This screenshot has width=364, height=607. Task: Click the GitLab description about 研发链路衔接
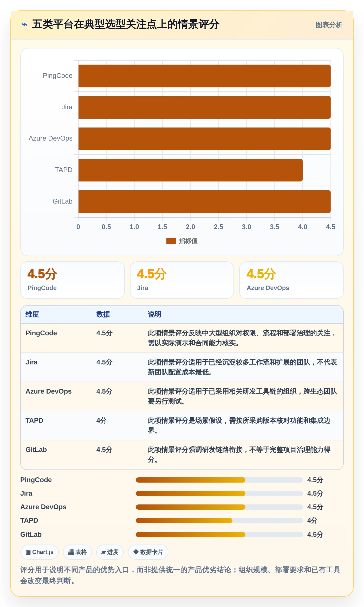point(239,455)
